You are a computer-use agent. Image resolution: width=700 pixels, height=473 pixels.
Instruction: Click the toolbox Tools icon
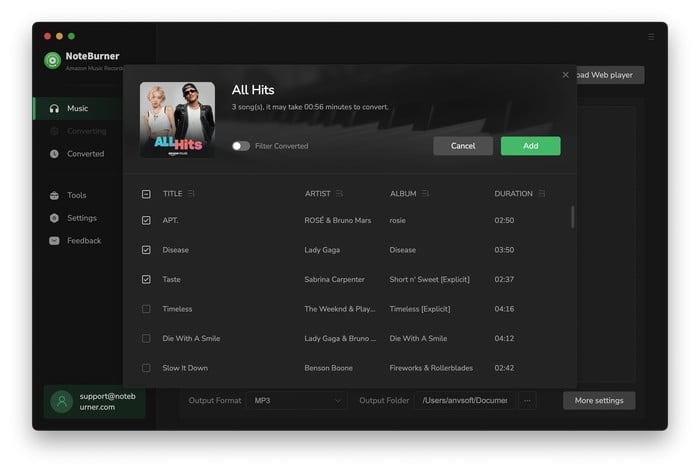tap(54, 195)
